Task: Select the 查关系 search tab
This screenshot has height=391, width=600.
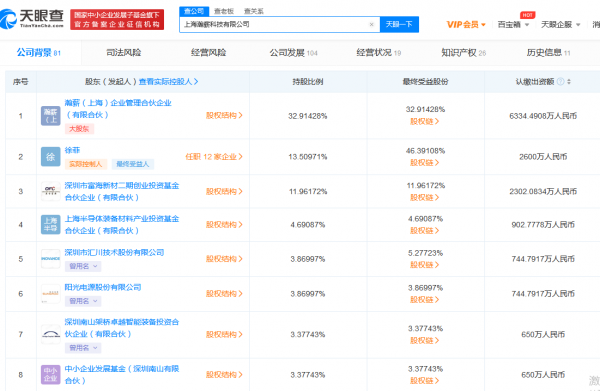Action: 254,11
